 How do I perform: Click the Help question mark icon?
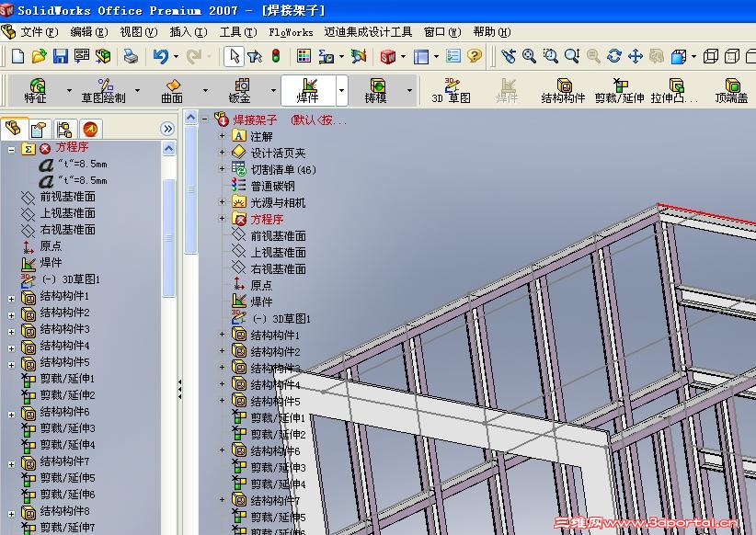click(x=475, y=56)
